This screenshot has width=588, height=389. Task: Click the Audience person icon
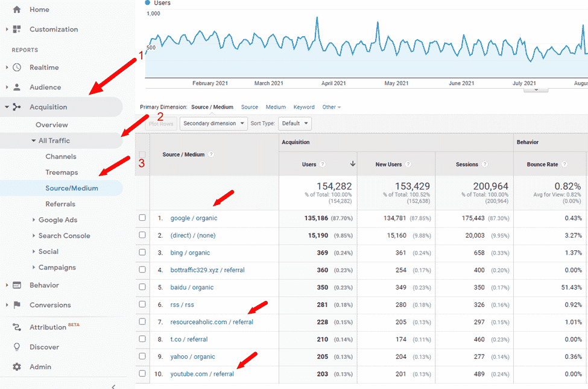coord(17,87)
